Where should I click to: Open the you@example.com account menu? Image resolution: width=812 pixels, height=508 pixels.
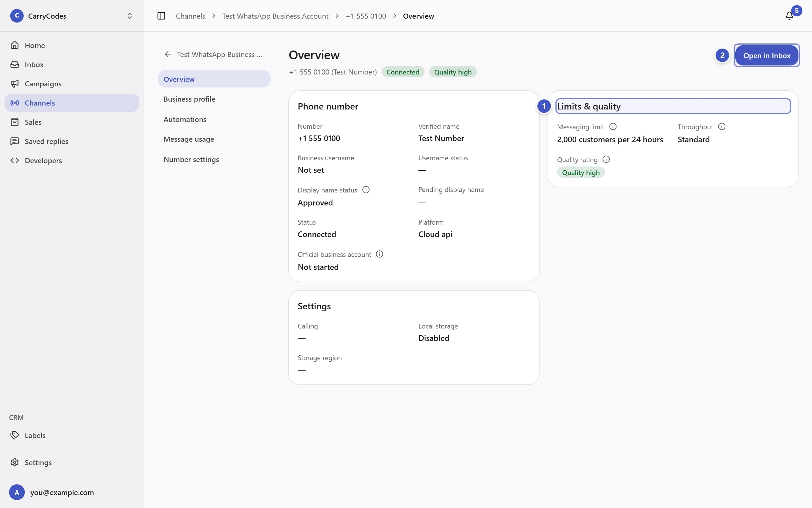72,492
